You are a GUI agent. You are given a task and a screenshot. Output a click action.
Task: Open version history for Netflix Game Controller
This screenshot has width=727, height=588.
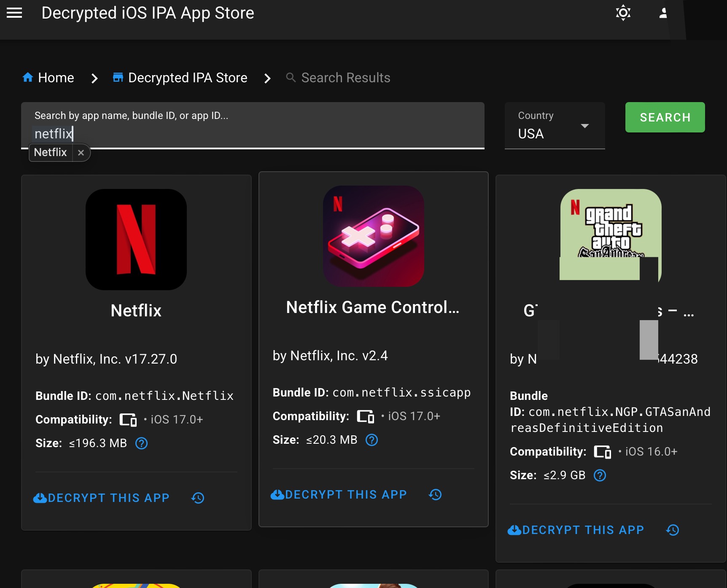(435, 495)
